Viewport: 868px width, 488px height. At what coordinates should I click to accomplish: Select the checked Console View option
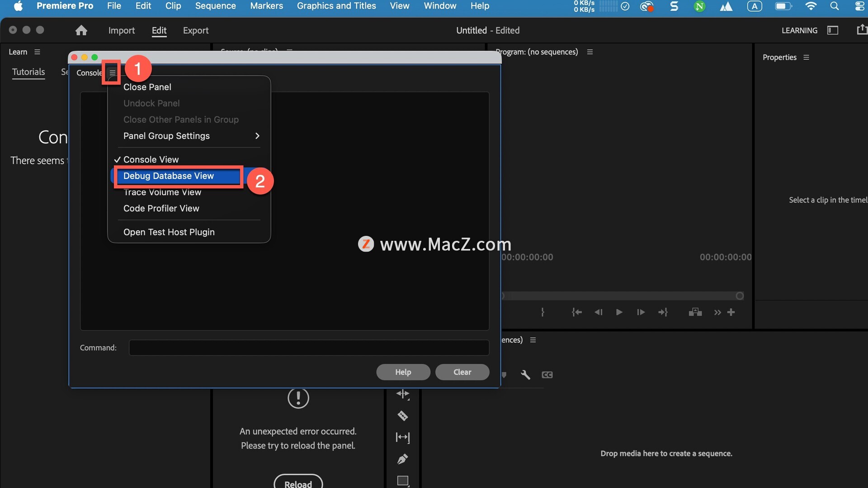tap(151, 160)
